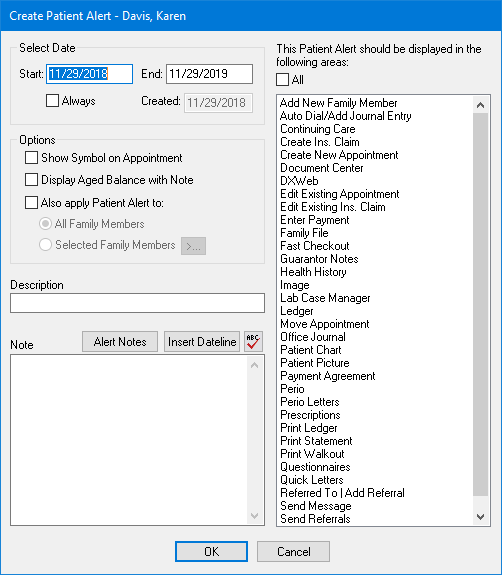Enable the Always checkbox
This screenshot has height=575, width=502.
(52, 100)
